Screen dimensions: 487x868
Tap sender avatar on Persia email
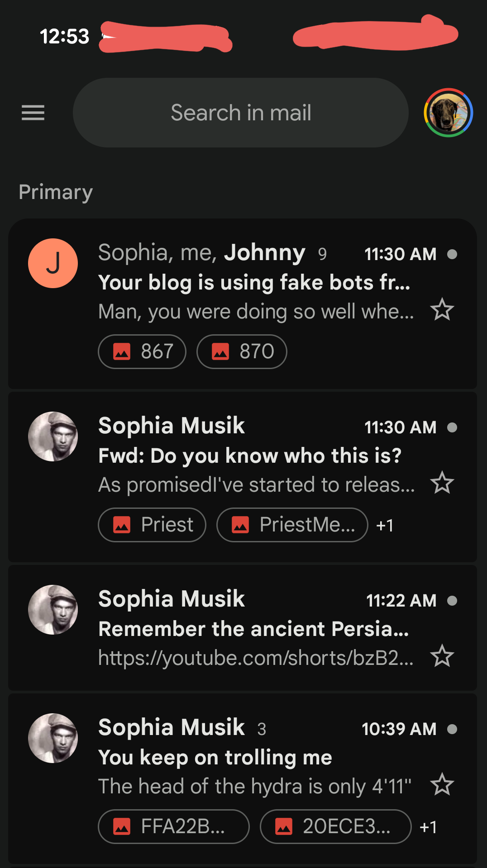click(x=53, y=610)
